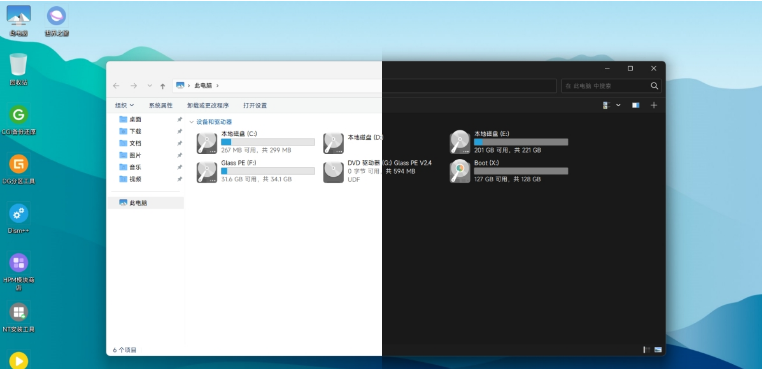Image resolution: width=762 pixels, height=369 pixels.
Task: Click the change view layout icon
Action: point(606,105)
